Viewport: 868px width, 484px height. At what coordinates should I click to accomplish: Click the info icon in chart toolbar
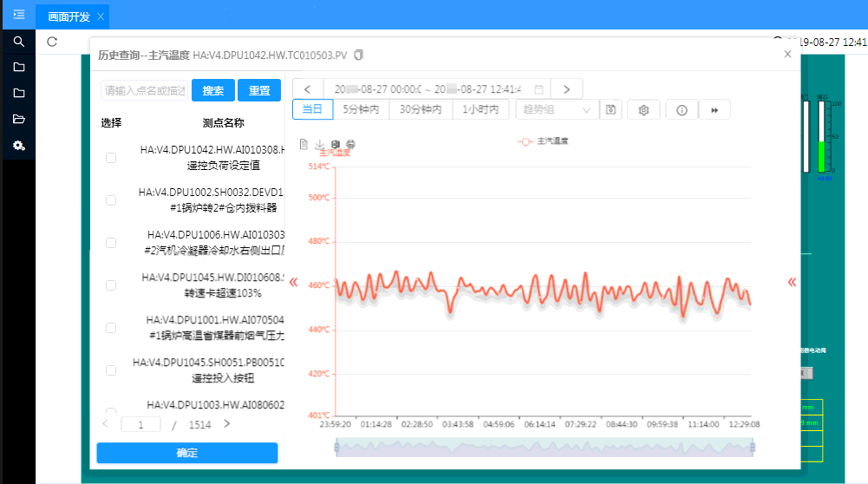(682, 109)
